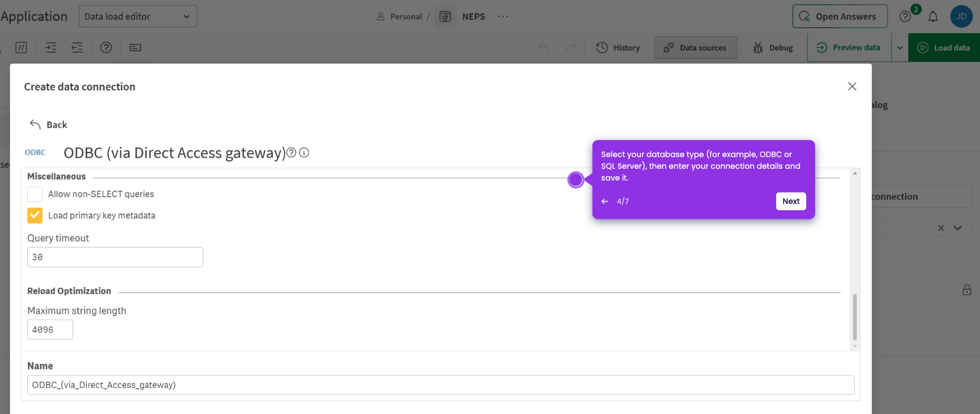Screen dimensions: 980x414
Task: Click the connection Name input field
Action: point(440,385)
